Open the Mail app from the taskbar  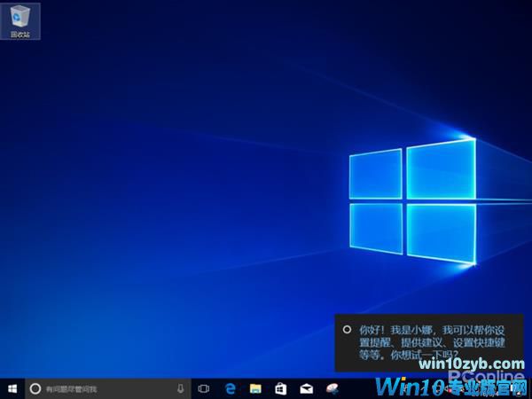(x=307, y=388)
